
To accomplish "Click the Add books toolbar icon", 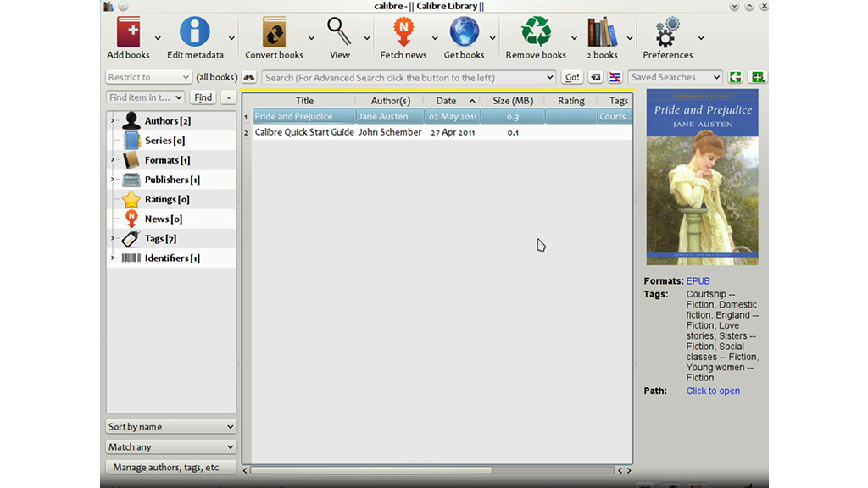I will tap(129, 34).
